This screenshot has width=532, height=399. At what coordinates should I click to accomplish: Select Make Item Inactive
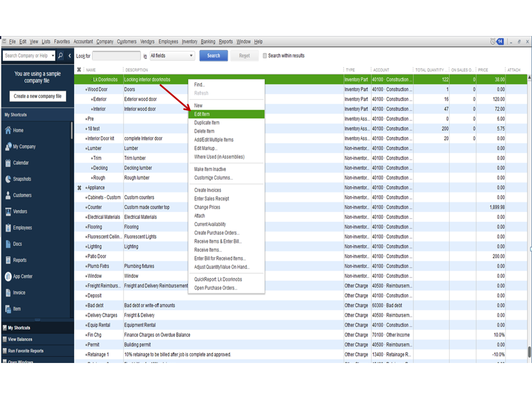click(226, 169)
